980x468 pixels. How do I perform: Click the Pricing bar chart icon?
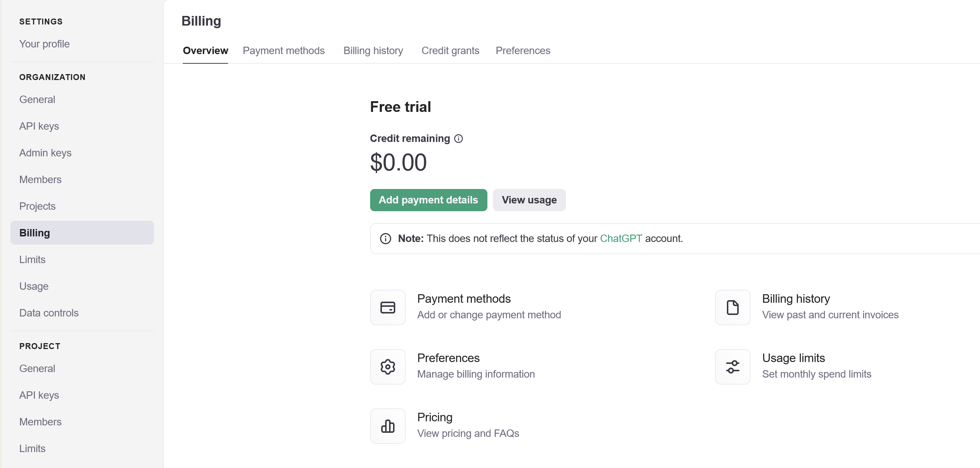pyautogui.click(x=387, y=426)
